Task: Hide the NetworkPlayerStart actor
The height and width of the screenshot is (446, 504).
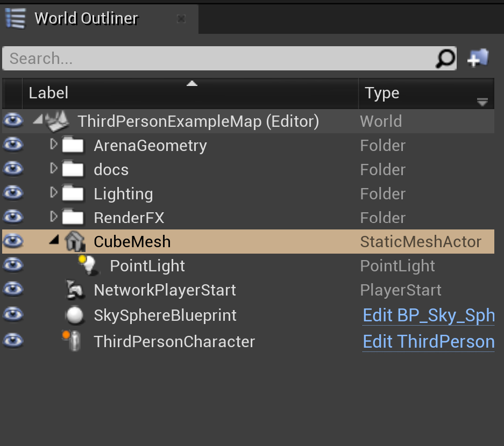Action: pyautogui.click(x=13, y=289)
